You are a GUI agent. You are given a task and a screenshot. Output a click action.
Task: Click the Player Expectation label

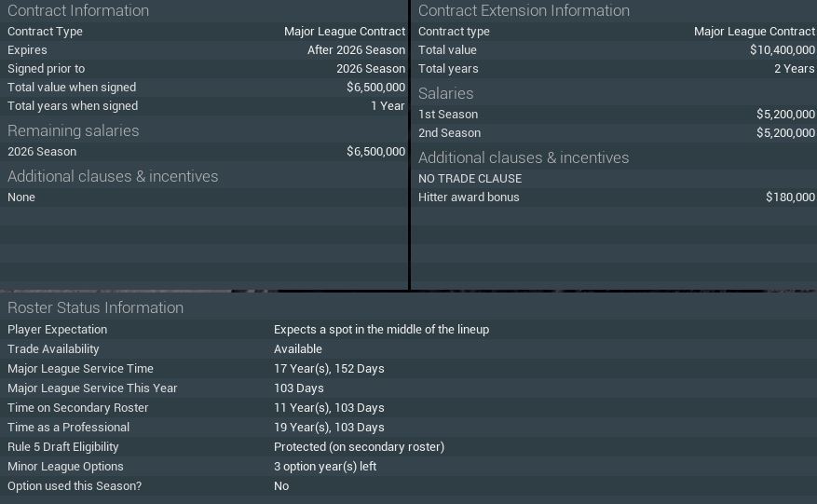tap(57, 330)
